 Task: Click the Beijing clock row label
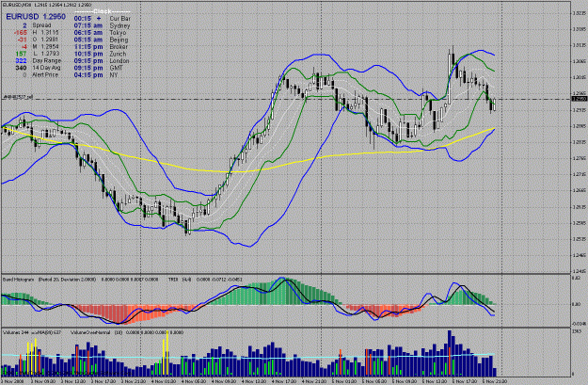click(119, 40)
